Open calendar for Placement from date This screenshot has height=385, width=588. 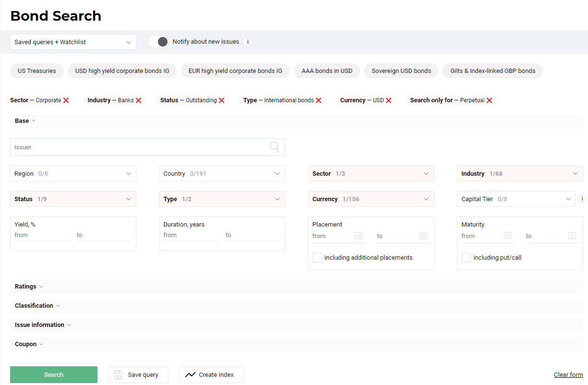(x=359, y=236)
